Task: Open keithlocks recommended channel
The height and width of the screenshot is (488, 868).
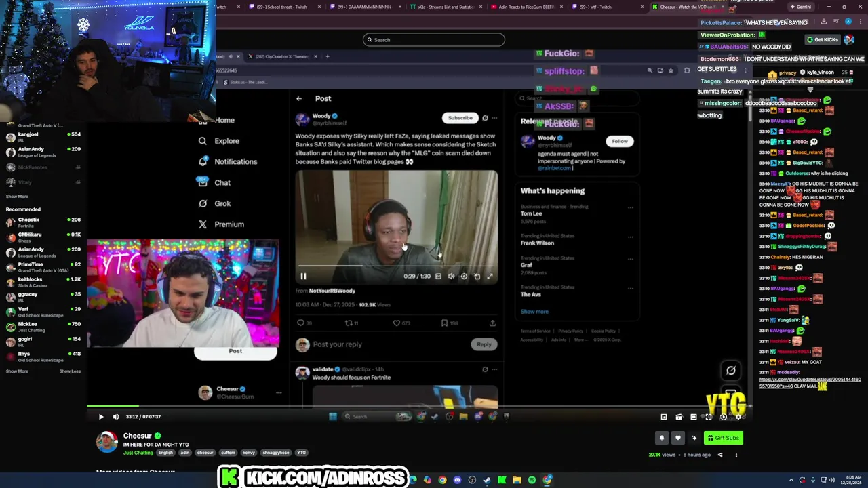Action: pyautogui.click(x=43, y=282)
